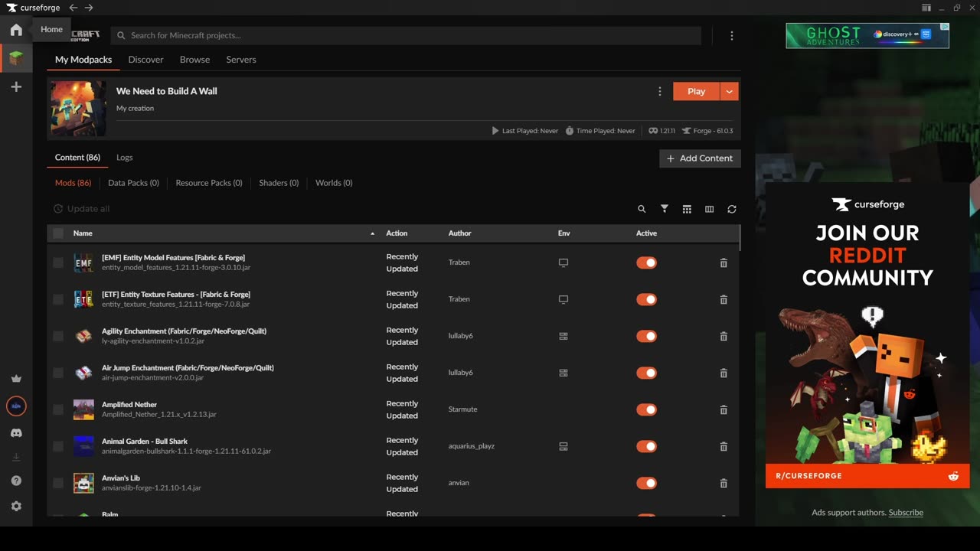Open the columns layout icon
Image resolution: width=980 pixels, height=551 pixels.
tap(709, 209)
